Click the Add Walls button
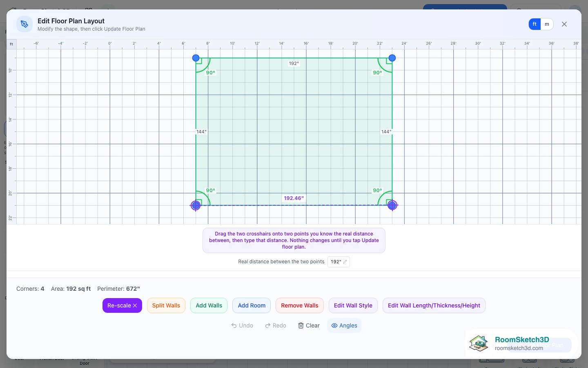The height and width of the screenshot is (368, 588). pos(209,305)
